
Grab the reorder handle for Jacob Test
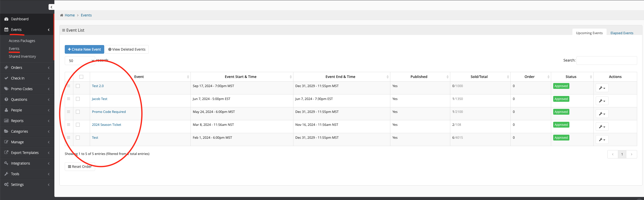click(69, 99)
